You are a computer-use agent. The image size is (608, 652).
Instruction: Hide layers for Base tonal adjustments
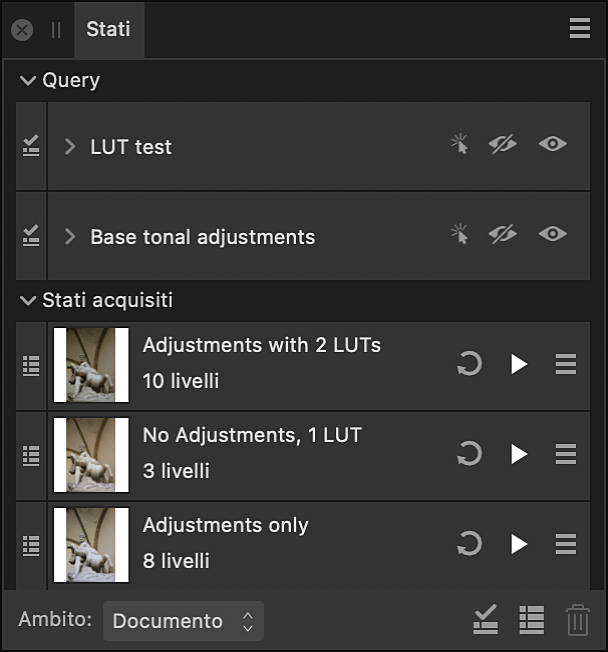tap(502, 235)
